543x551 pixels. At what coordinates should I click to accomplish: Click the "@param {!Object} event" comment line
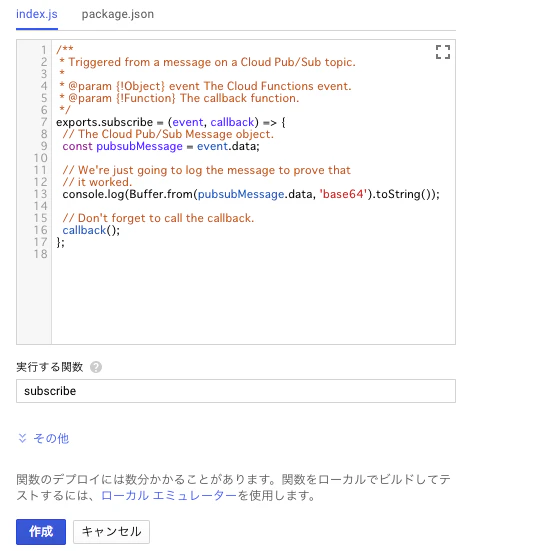pyautogui.click(x=205, y=86)
